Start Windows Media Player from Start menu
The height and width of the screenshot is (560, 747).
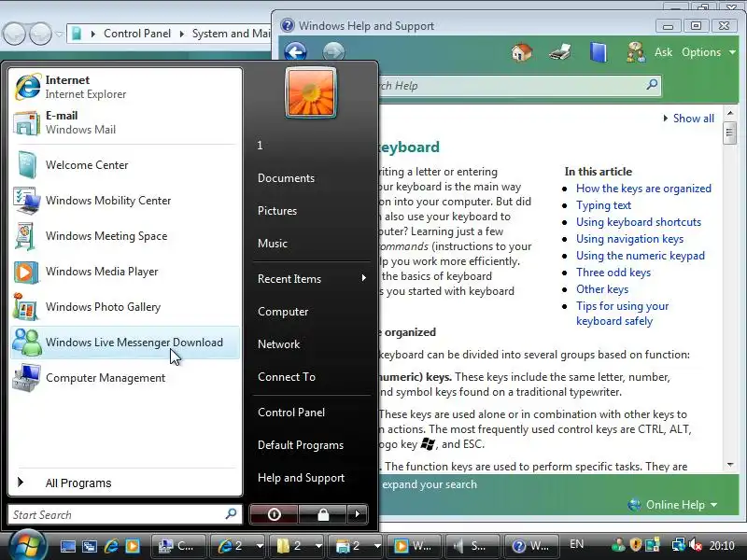(x=125, y=272)
